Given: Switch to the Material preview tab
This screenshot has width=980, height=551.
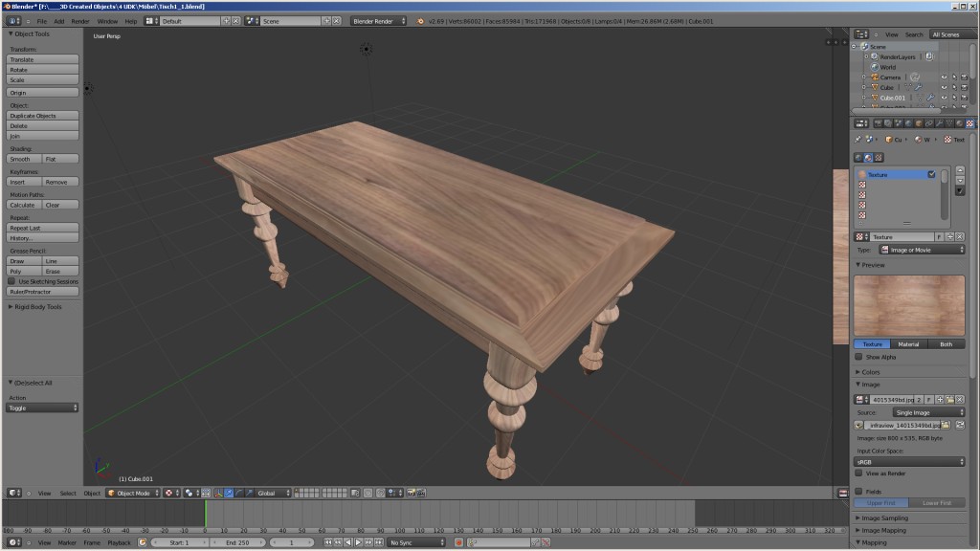Looking at the screenshot, I should click(907, 343).
